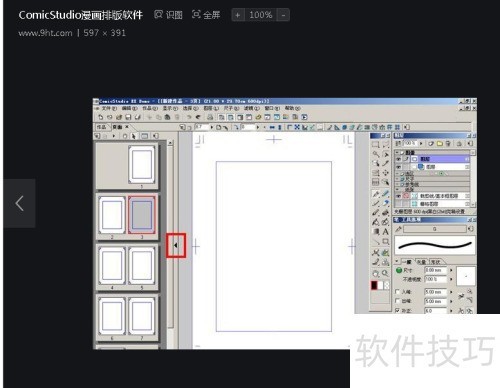Open the 编辑 menu
The width and height of the screenshot is (500, 388).
(129, 109)
